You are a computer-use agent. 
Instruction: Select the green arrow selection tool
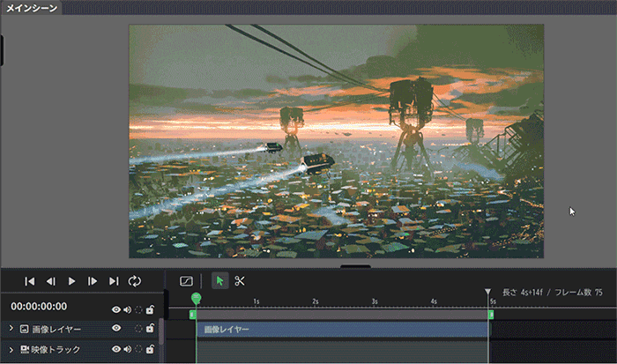(x=219, y=281)
